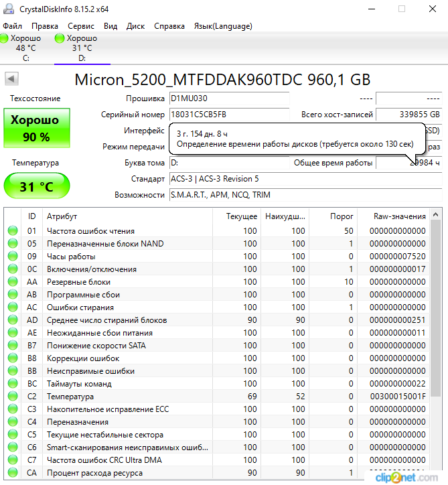Image resolution: width=448 pixels, height=485 pixels.
Task: Select the D: drive status indicator
Action: point(76,48)
